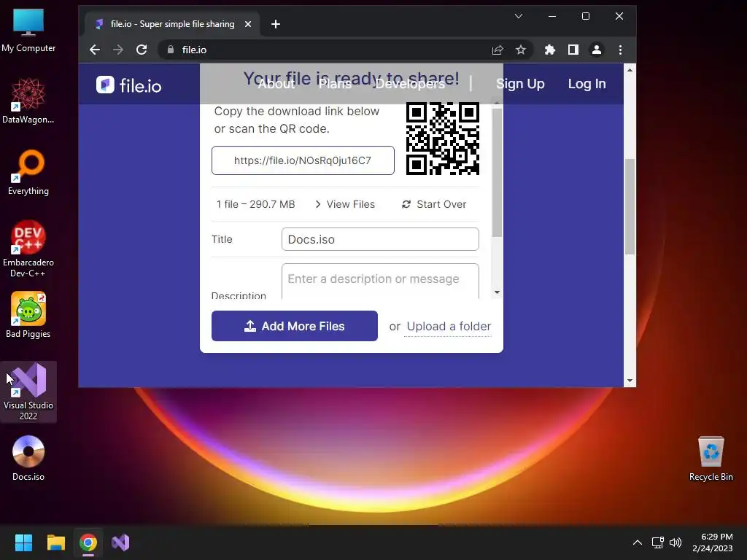Open File Explorer from taskbar
The image size is (747, 560).
[x=55, y=542]
